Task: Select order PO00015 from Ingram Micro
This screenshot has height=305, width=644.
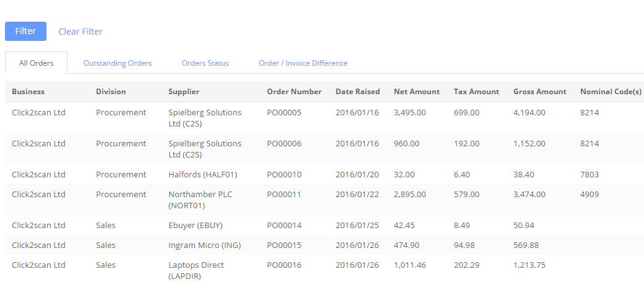Action: click(x=324, y=245)
